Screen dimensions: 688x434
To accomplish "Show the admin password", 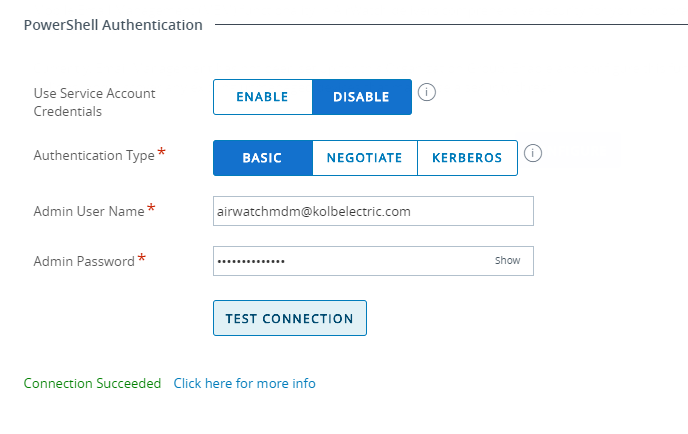I will click(x=507, y=261).
